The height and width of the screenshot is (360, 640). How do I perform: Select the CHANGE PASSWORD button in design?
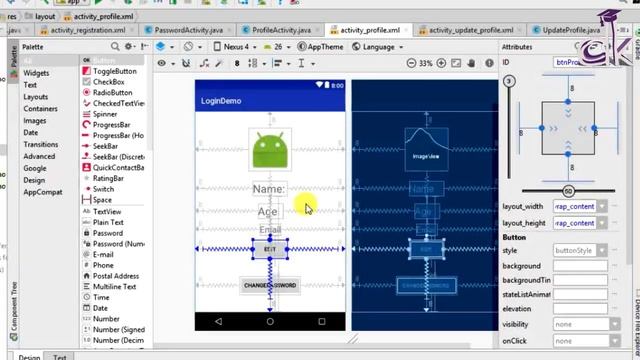coord(270,285)
